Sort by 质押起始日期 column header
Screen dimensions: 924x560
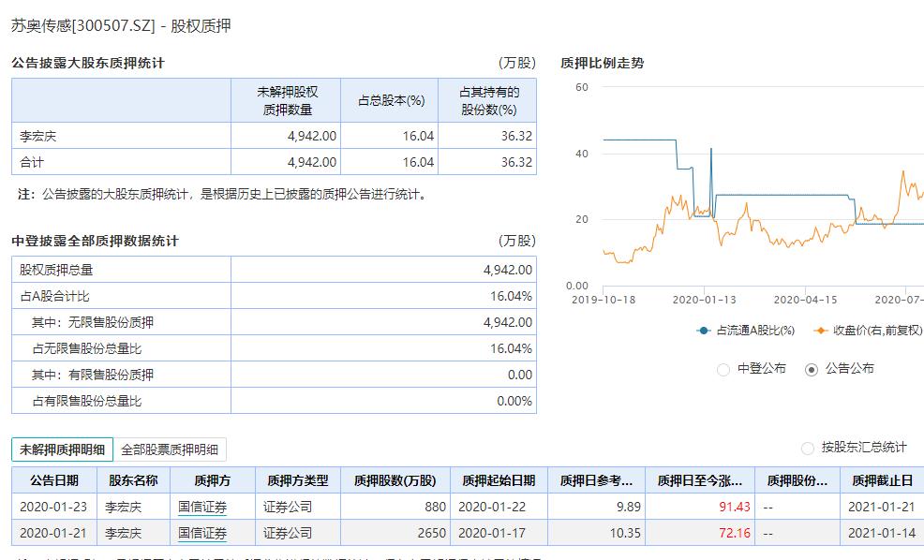point(499,480)
